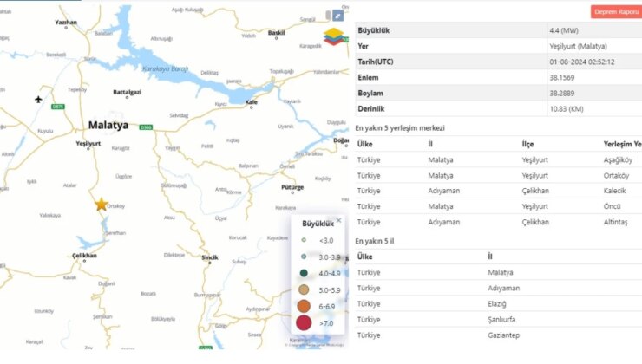This screenshot has height=364, width=642.
Task: Click the Derinlik value 10.83 (KM)
Action: 567,109
